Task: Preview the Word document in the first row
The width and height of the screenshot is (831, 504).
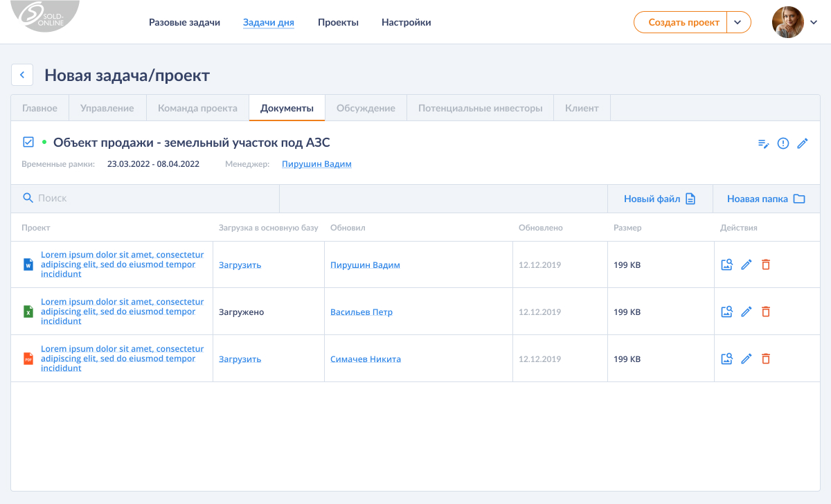Action: coord(726,264)
